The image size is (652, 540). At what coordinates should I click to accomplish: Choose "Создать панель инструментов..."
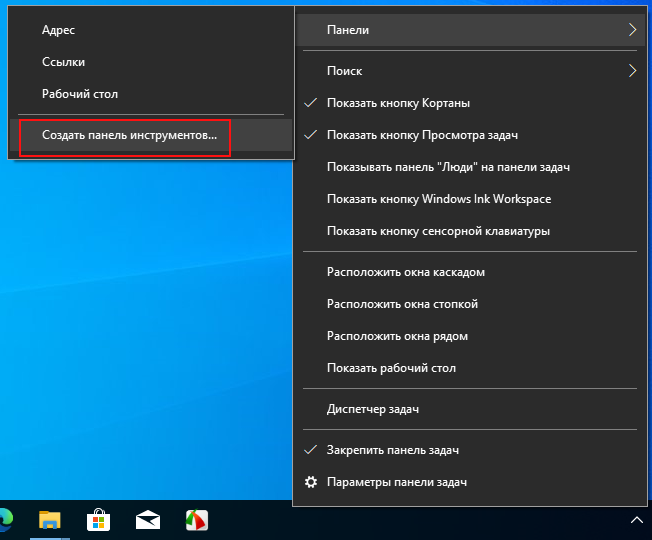[129, 135]
